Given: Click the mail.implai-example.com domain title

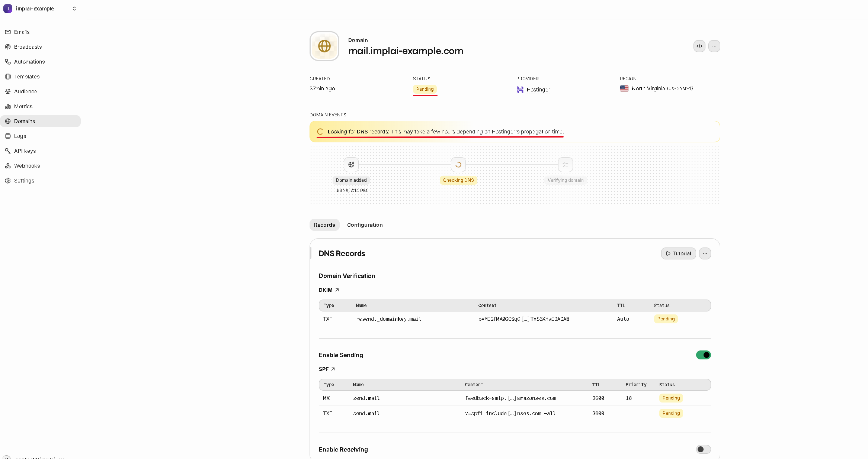Looking at the screenshot, I should [406, 51].
